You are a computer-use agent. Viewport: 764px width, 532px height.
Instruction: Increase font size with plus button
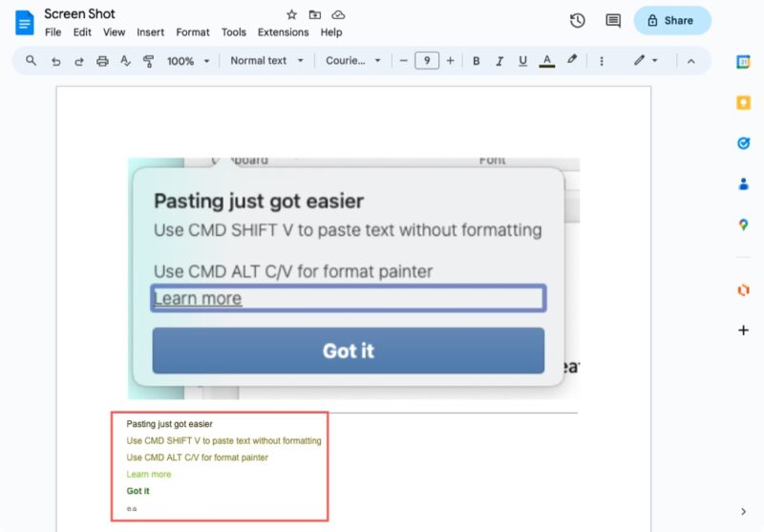450,61
